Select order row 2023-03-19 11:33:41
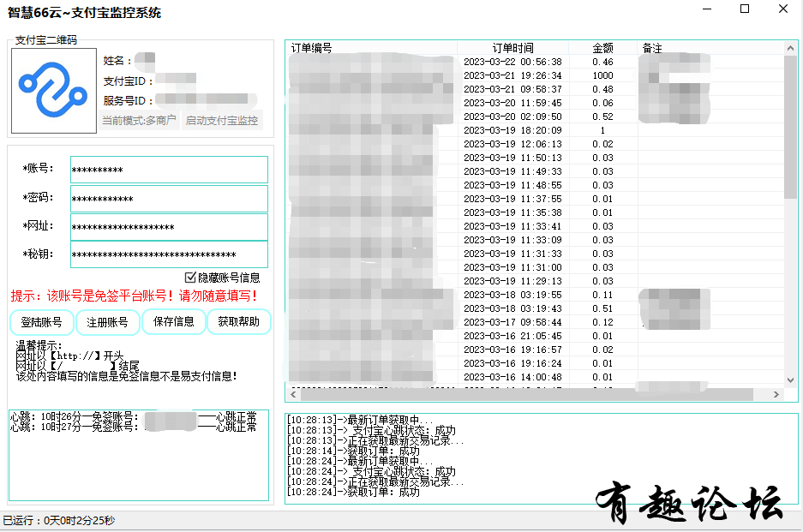This screenshot has height=532, width=803. (535, 226)
